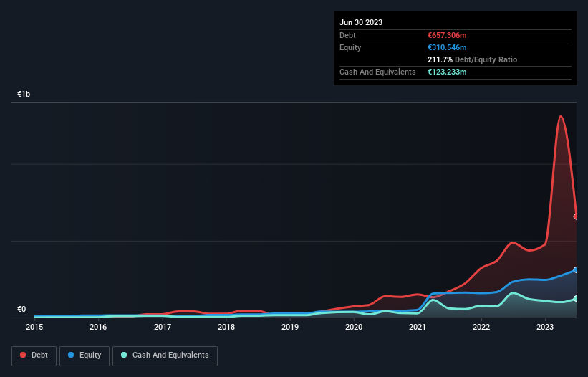The height and width of the screenshot is (377, 588).
Task: Click the blue Equity legend dot
Action: coord(71,355)
